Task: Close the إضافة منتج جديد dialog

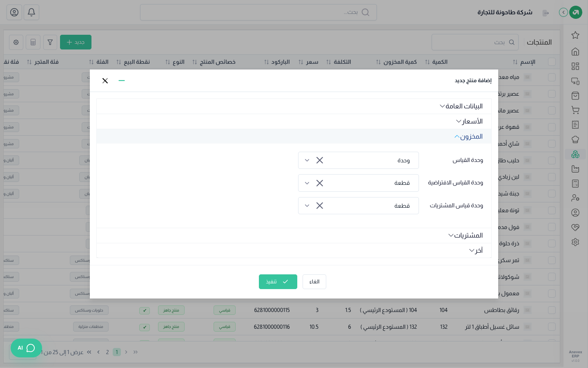Action: [x=105, y=81]
